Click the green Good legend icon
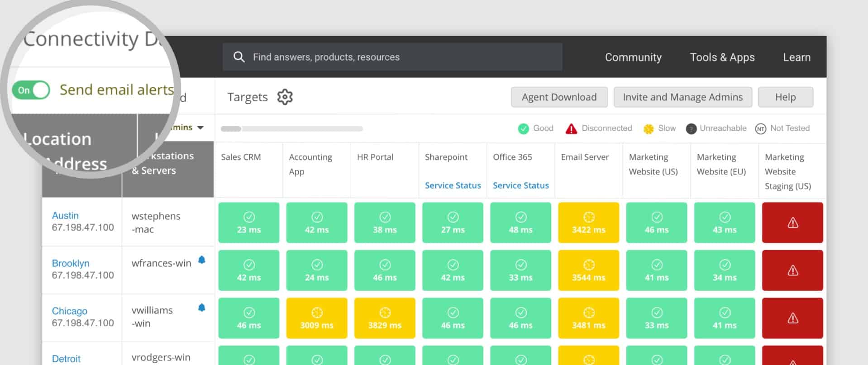The height and width of the screenshot is (365, 868). coord(523,129)
